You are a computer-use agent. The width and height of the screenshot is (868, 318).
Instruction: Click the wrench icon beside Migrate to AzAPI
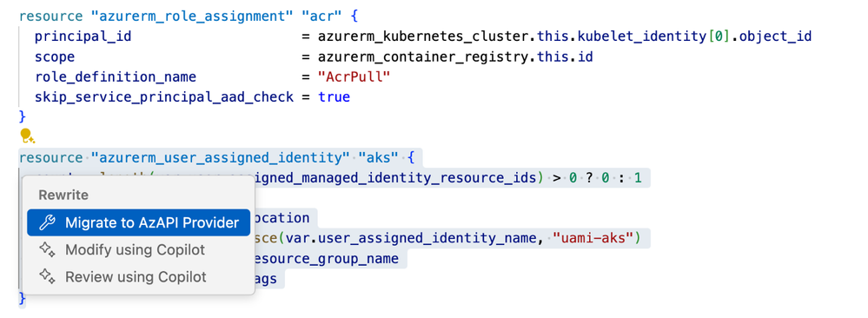click(x=48, y=222)
